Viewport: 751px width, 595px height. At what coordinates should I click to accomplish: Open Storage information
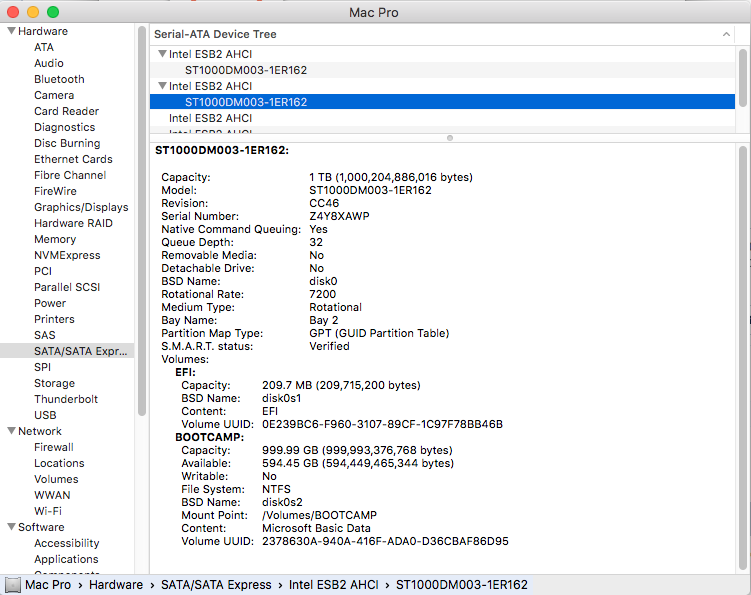(x=54, y=383)
